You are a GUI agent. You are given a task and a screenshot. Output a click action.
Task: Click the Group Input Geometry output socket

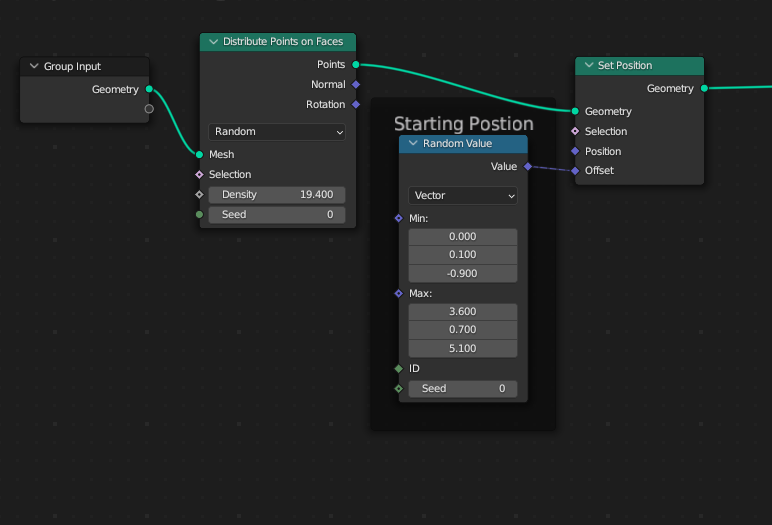tap(149, 89)
